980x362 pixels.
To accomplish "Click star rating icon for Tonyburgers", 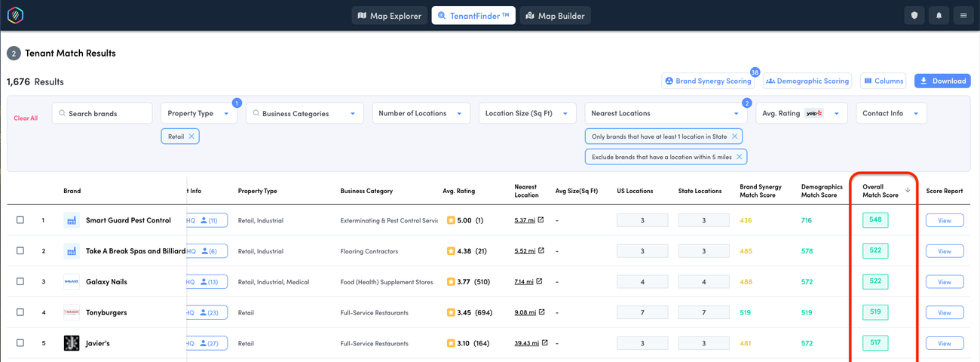I will pyautogui.click(x=451, y=312).
